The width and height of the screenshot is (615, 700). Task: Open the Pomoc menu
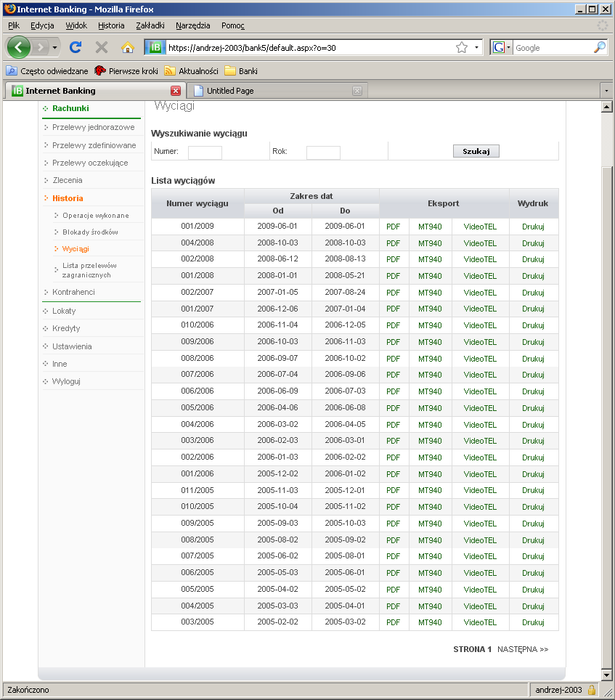click(233, 25)
